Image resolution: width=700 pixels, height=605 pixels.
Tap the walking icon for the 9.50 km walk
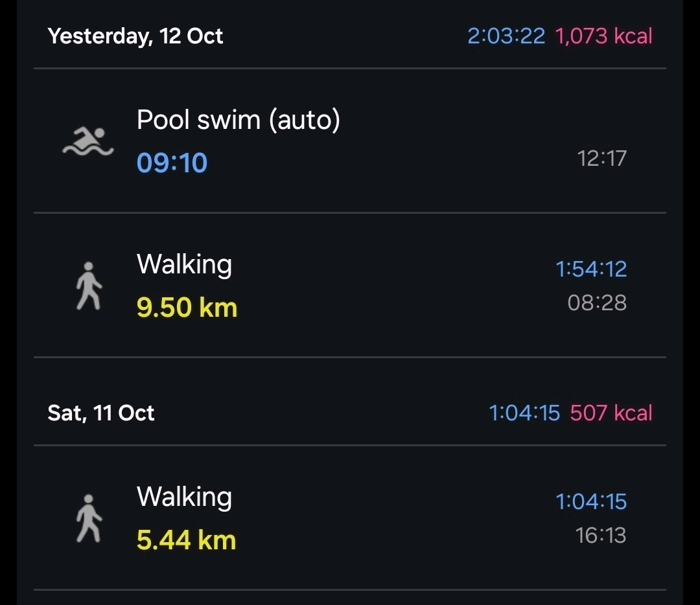tap(89, 286)
